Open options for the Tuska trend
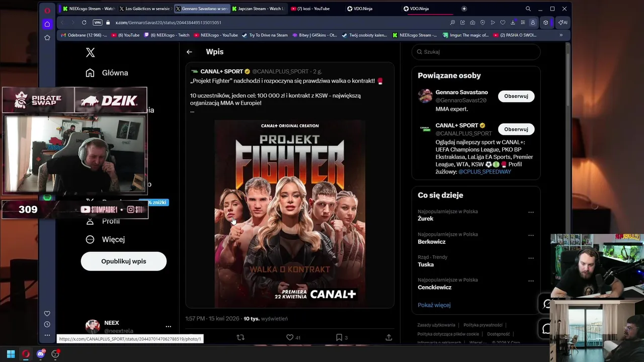The width and height of the screenshot is (644, 362). coord(531,258)
